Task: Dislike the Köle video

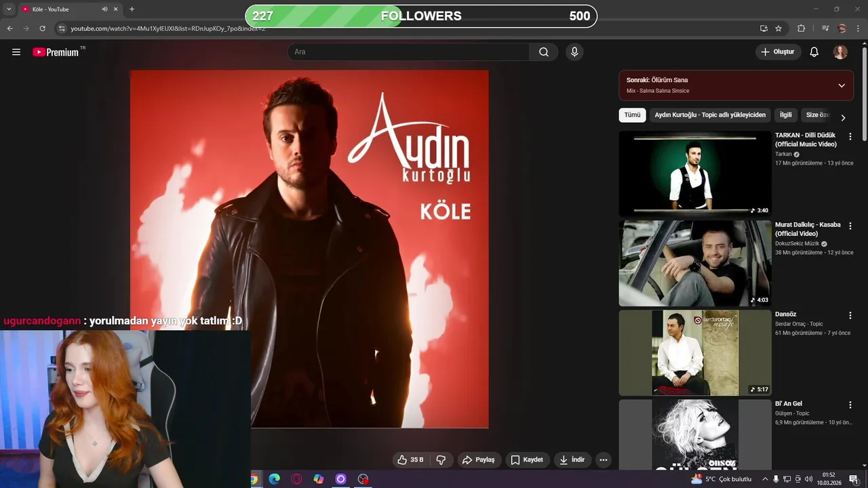Action: [x=441, y=460]
